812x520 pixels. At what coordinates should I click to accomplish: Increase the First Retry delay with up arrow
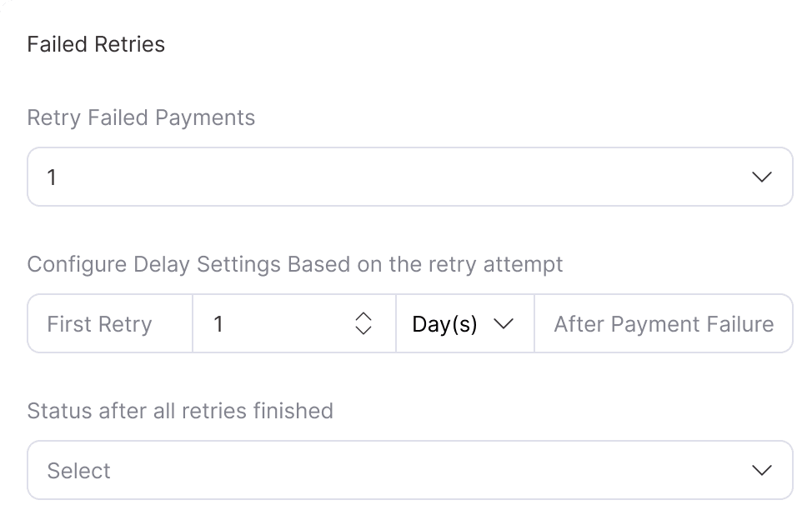point(363,317)
